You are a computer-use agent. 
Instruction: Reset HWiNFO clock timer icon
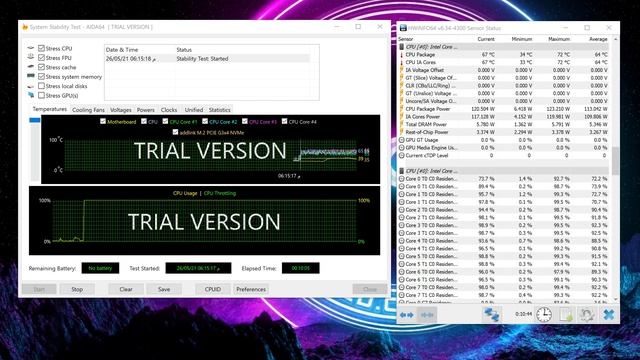(x=543, y=315)
